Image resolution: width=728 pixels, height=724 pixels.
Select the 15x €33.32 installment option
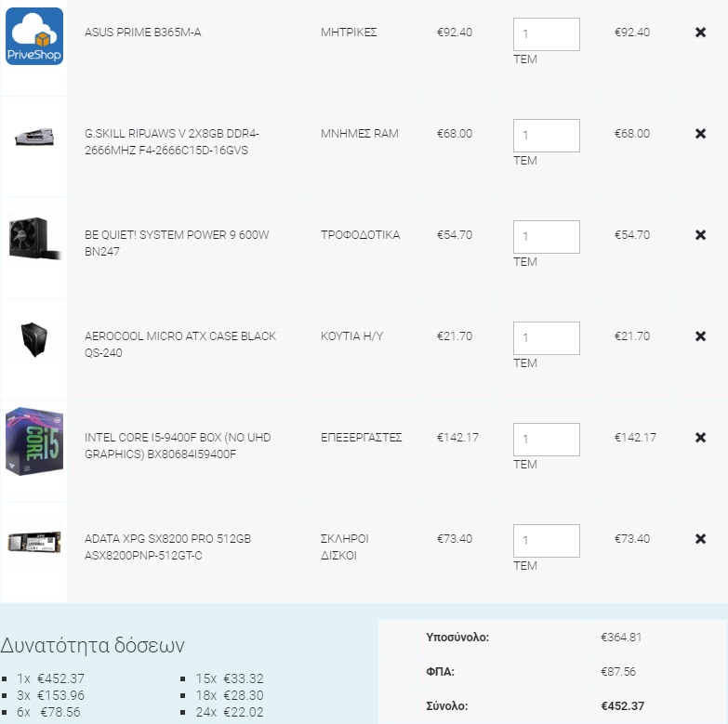(230, 678)
